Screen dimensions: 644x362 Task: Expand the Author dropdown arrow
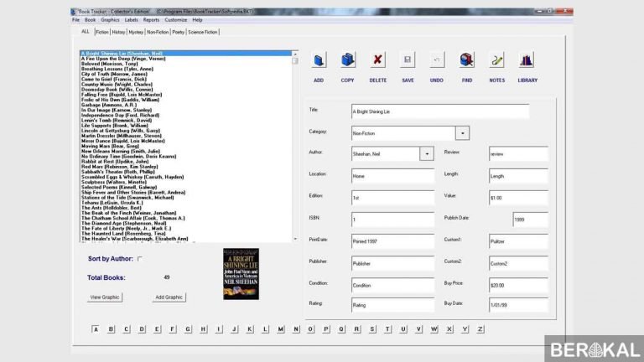tap(427, 154)
